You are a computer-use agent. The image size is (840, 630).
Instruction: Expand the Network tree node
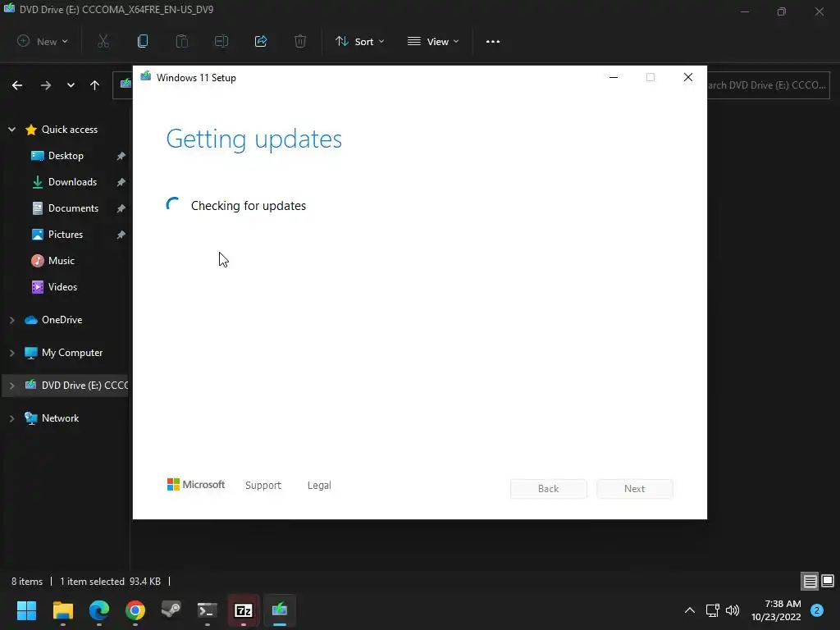11,418
